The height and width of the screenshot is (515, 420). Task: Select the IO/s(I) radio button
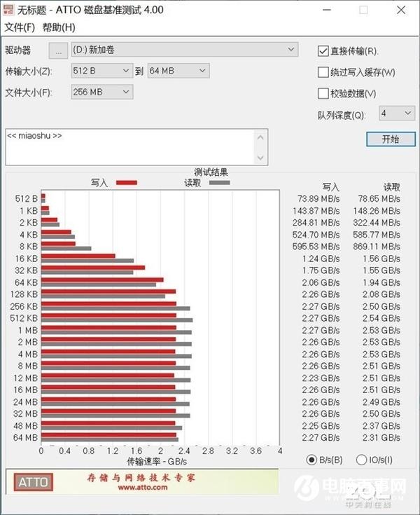[x=361, y=460]
